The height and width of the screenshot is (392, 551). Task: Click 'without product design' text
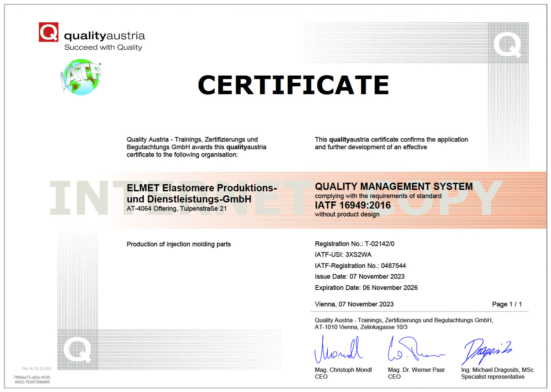point(347,214)
